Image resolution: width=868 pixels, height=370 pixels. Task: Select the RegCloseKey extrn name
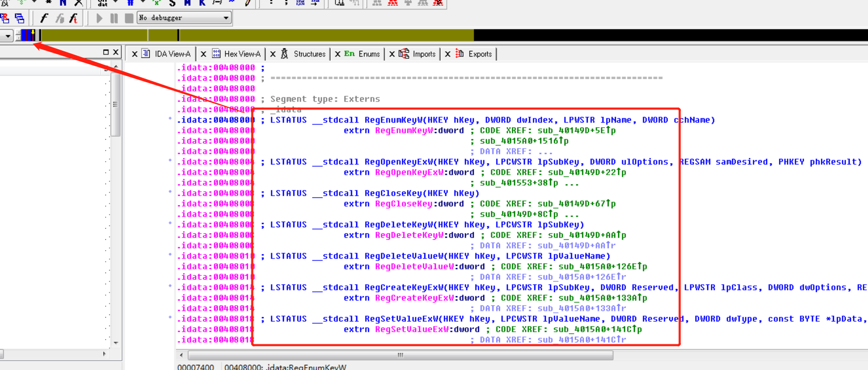404,204
